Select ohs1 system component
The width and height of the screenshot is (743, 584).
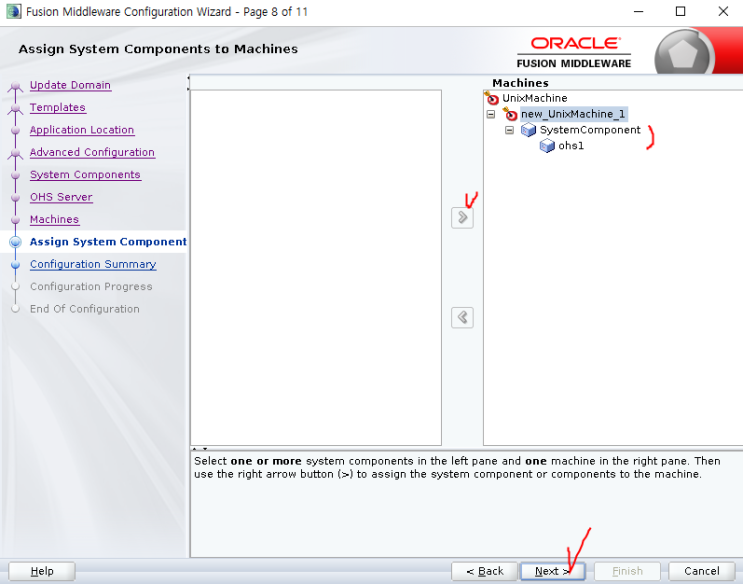571,146
